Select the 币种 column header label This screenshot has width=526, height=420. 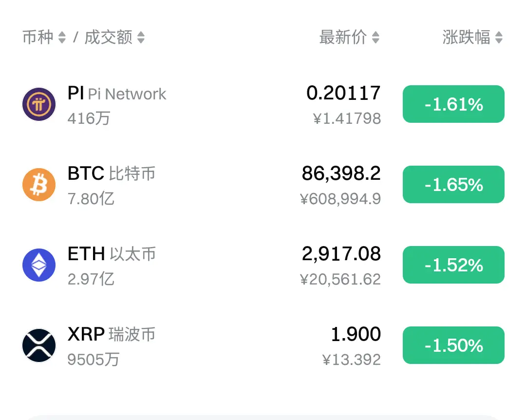(x=38, y=37)
